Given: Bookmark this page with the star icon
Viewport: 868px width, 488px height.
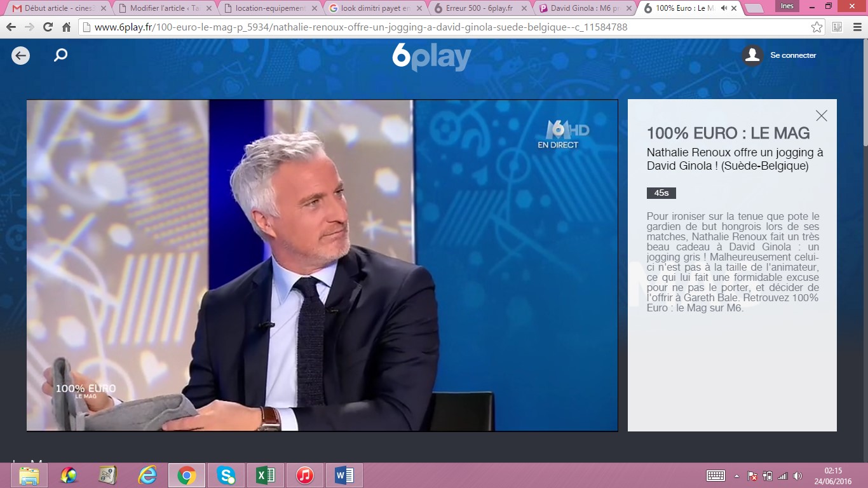Looking at the screenshot, I should coord(817,27).
